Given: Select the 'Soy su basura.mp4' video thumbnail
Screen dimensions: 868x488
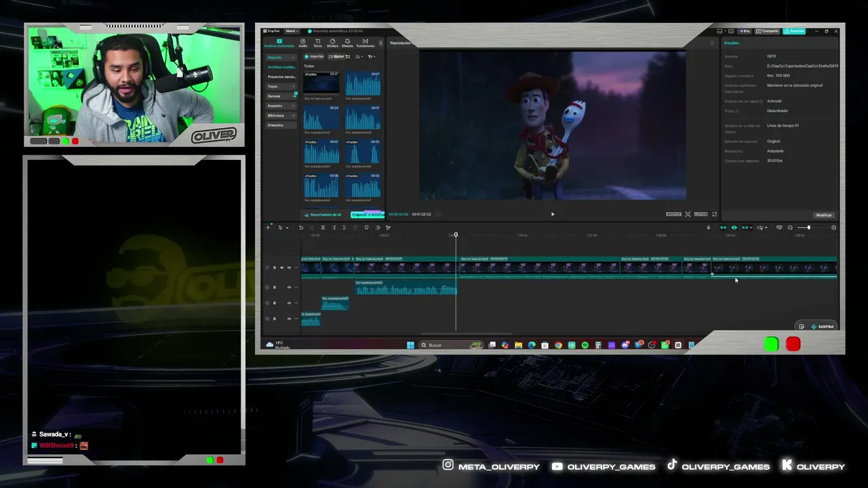Looking at the screenshot, I should pyautogui.click(x=321, y=83).
